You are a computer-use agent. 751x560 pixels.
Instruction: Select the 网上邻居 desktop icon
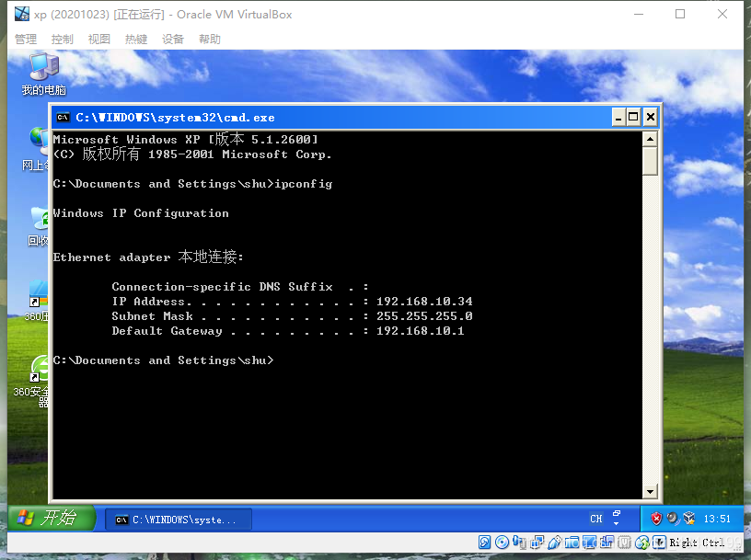(37, 149)
